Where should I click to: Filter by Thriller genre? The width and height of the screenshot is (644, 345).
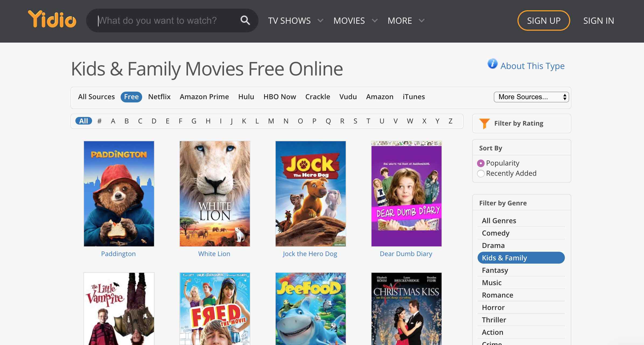pyautogui.click(x=521, y=320)
